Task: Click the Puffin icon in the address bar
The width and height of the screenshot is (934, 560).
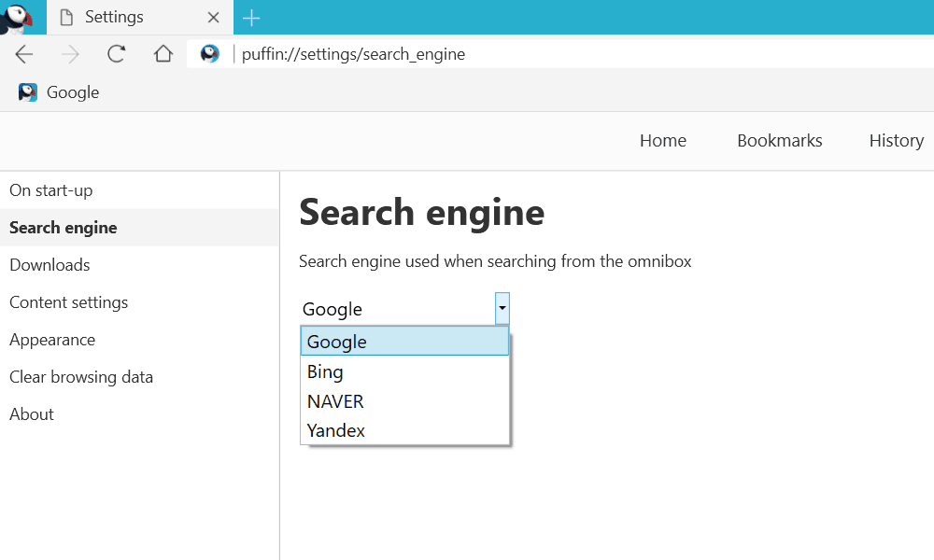Action: click(209, 53)
